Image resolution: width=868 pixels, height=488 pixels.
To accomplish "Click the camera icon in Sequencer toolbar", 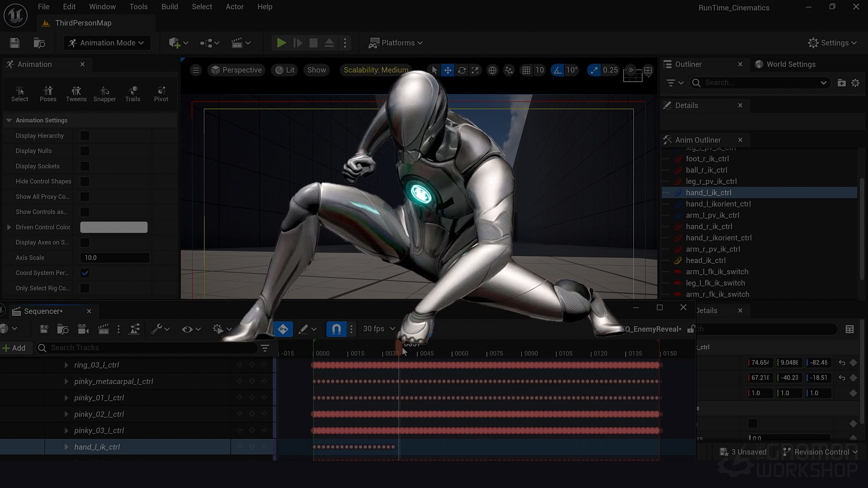I will 83,329.
